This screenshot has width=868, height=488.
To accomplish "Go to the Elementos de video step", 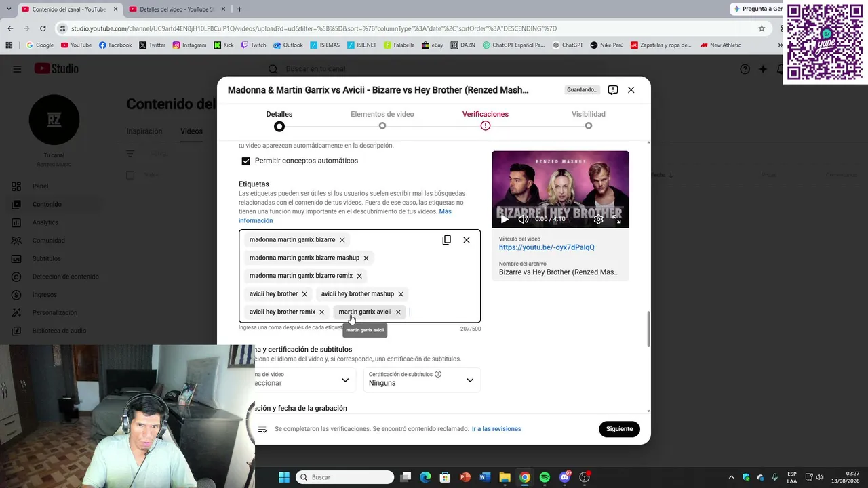I will click(382, 119).
